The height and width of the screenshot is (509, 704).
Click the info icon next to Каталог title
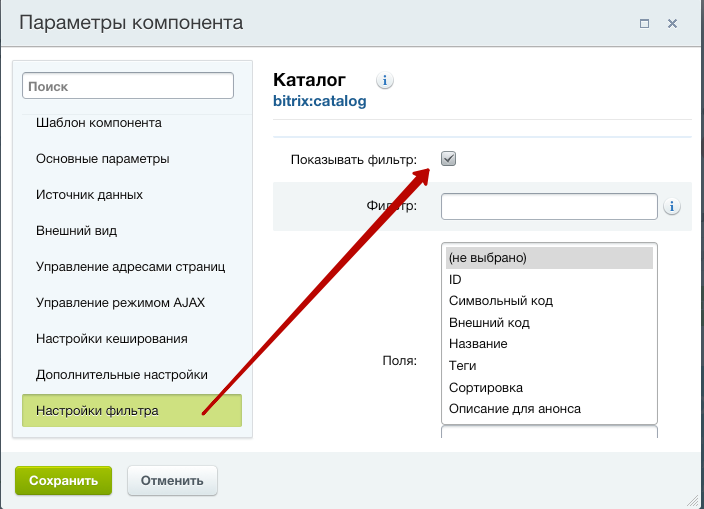pyautogui.click(x=385, y=81)
